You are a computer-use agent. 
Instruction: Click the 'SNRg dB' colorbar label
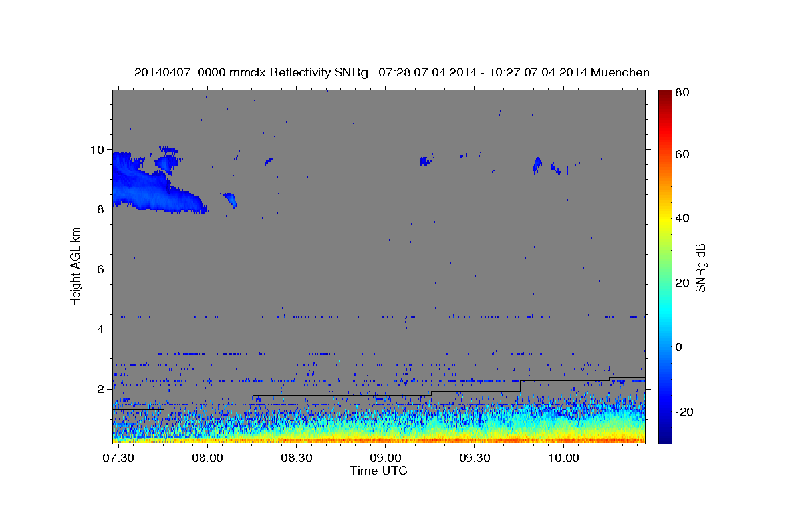point(700,267)
